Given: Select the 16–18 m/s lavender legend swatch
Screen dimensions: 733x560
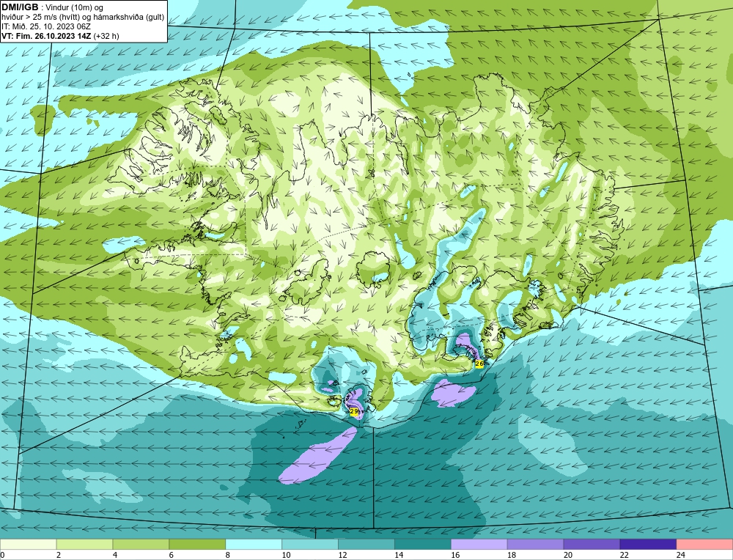Looking at the screenshot, I should (479, 545).
